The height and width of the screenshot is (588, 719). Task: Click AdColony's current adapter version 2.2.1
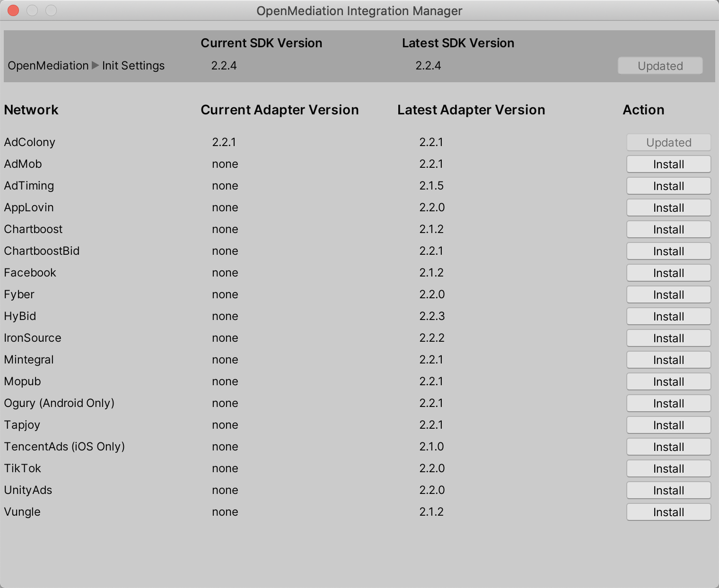[x=224, y=142]
